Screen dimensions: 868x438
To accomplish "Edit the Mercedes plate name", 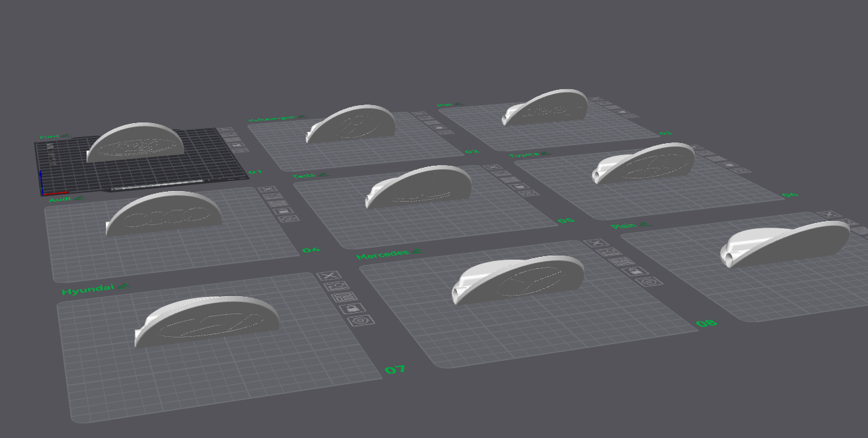I will 416,252.
